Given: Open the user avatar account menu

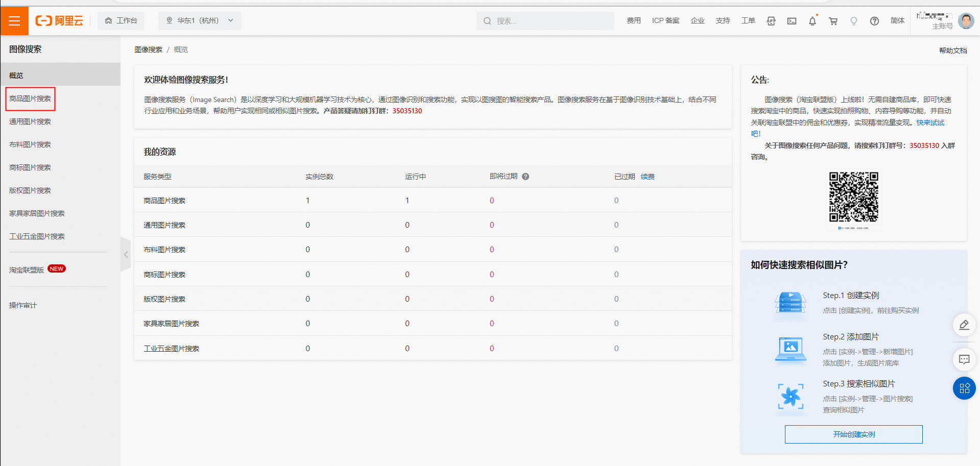Looking at the screenshot, I should 966,21.
